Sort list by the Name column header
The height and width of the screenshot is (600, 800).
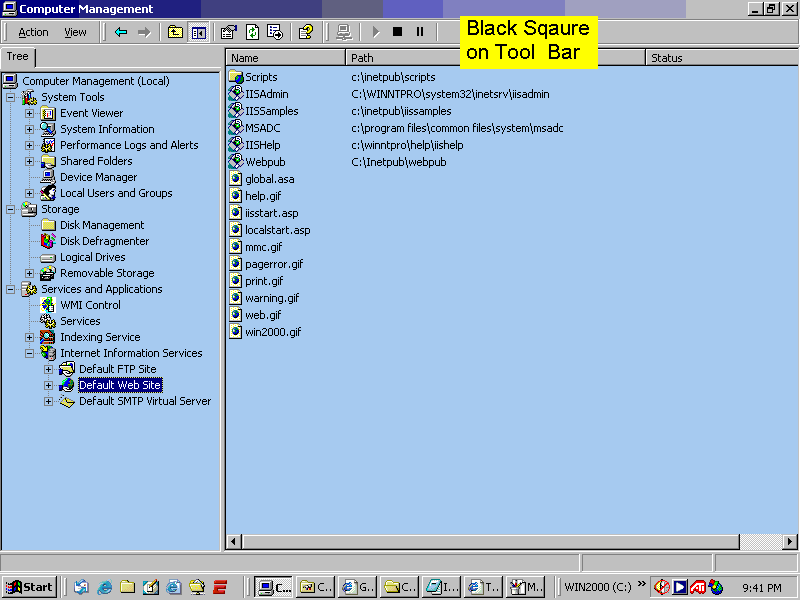(x=286, y=58)
